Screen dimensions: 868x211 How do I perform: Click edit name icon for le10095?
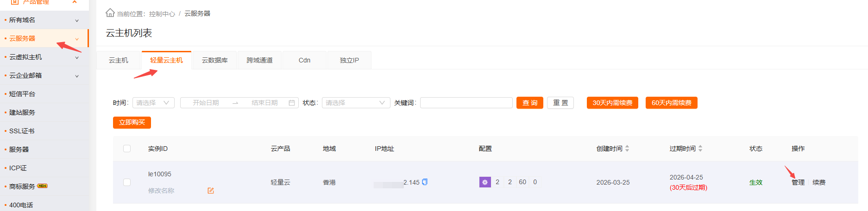click(211, 191)
